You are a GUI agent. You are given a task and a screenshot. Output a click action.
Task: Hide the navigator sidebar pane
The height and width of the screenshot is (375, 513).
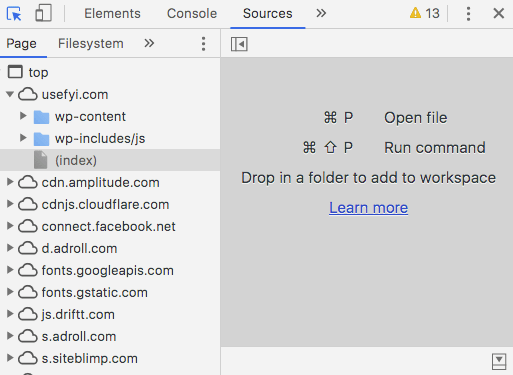click(x=239, y=44)
